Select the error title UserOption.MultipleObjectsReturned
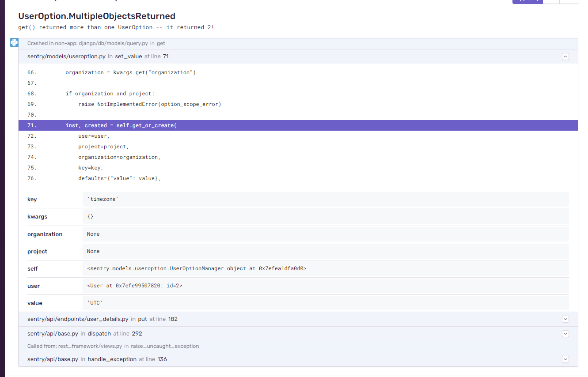This screenshot has height=377, width=588. point(96,15)
